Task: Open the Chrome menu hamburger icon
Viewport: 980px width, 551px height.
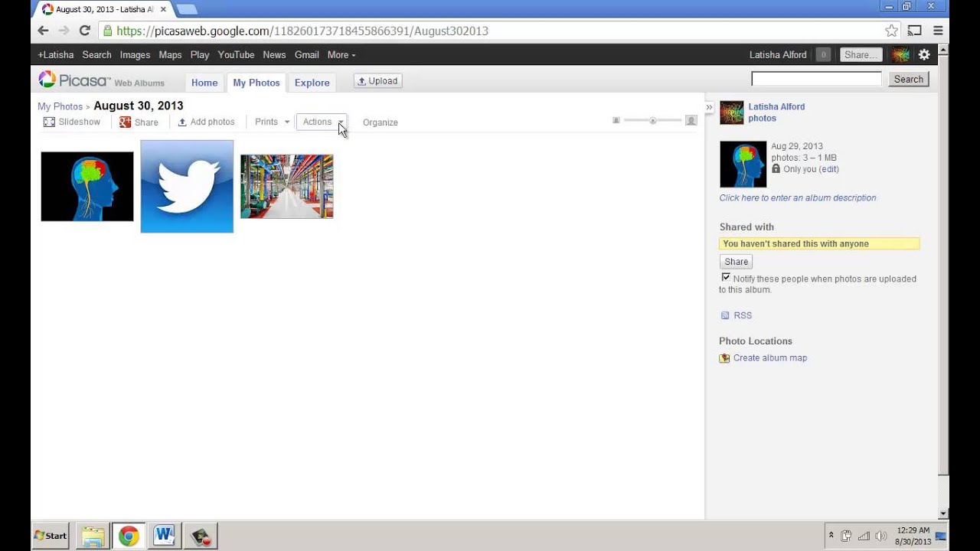Action: point(938,31)
